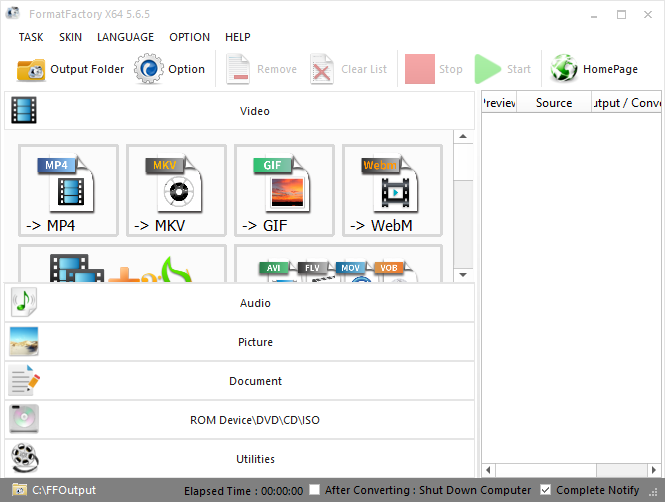Click the red Stop square
Image resolution: width=665 pixels, height=502 pixels.
tap(419, 69)
